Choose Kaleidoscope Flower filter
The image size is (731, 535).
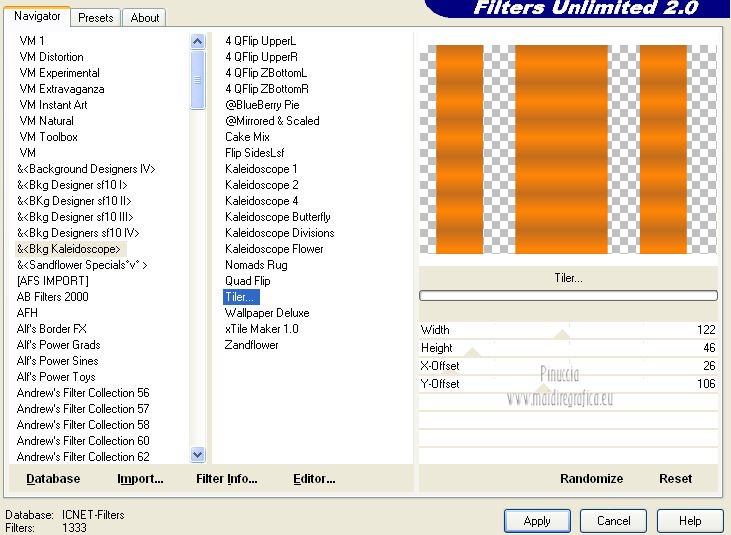coord(274,249)
